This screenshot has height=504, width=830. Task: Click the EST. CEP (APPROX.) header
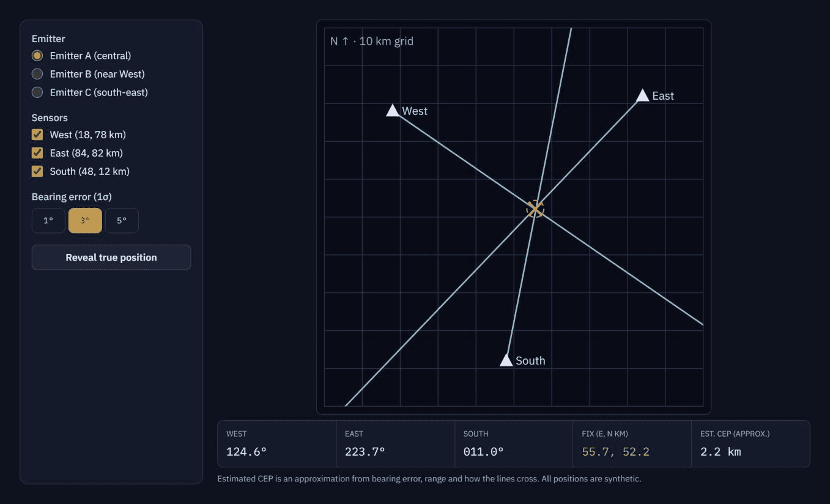click(735, 434)
